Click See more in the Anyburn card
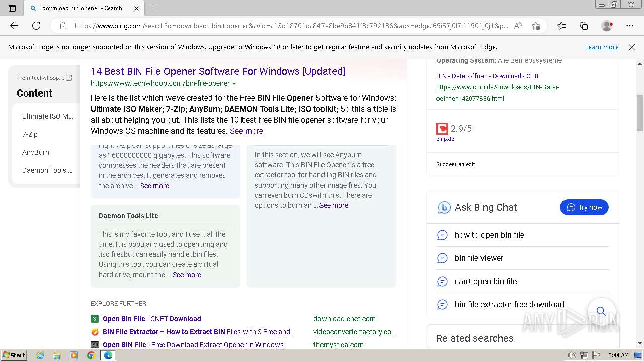The image size is (644, 362). [334, 205]
